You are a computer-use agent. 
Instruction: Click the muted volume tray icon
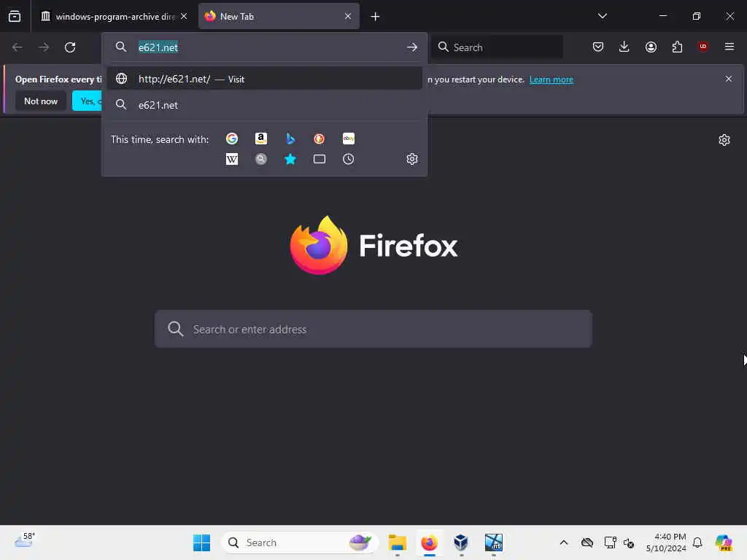pyautogui.click(x=629, y=542)
